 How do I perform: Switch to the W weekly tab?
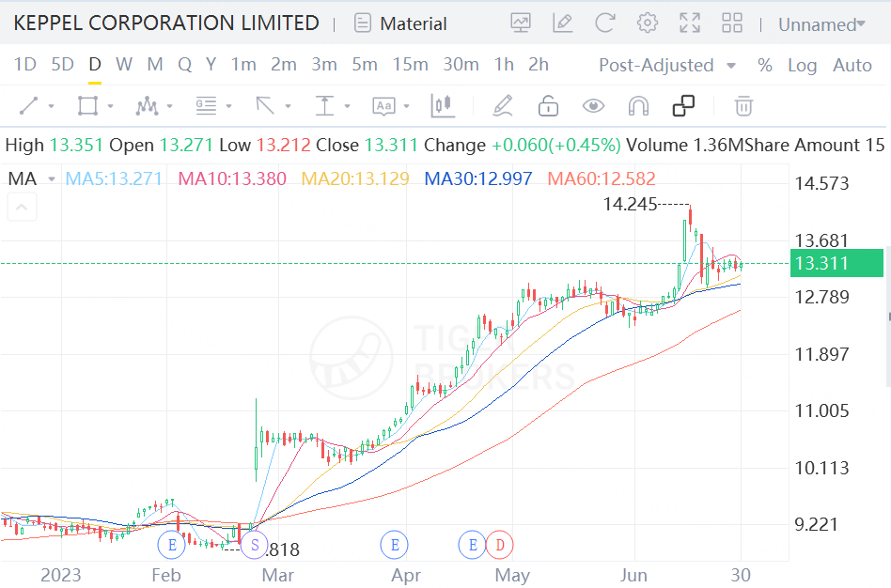(124, 65)
